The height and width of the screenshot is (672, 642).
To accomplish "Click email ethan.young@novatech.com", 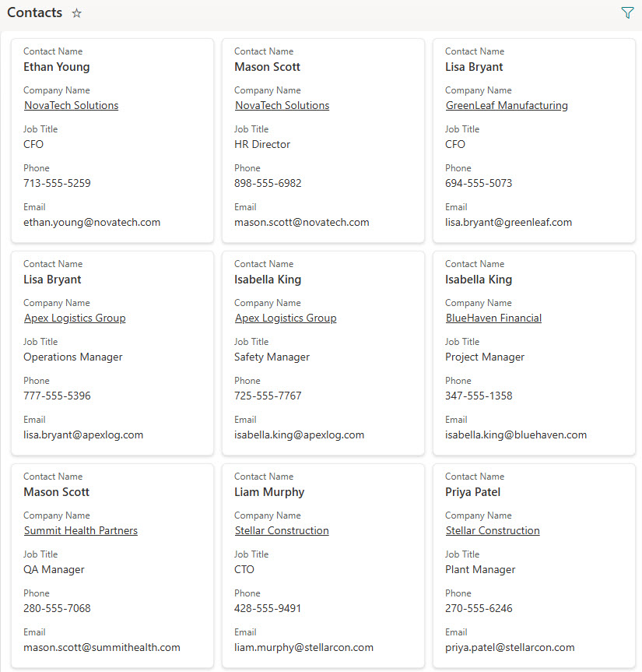I will point(92,223).
